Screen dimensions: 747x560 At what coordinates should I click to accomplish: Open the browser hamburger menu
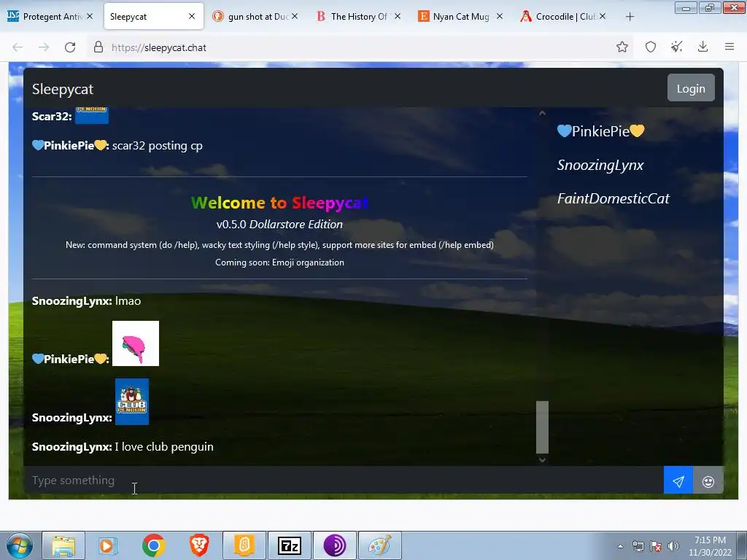729,47
